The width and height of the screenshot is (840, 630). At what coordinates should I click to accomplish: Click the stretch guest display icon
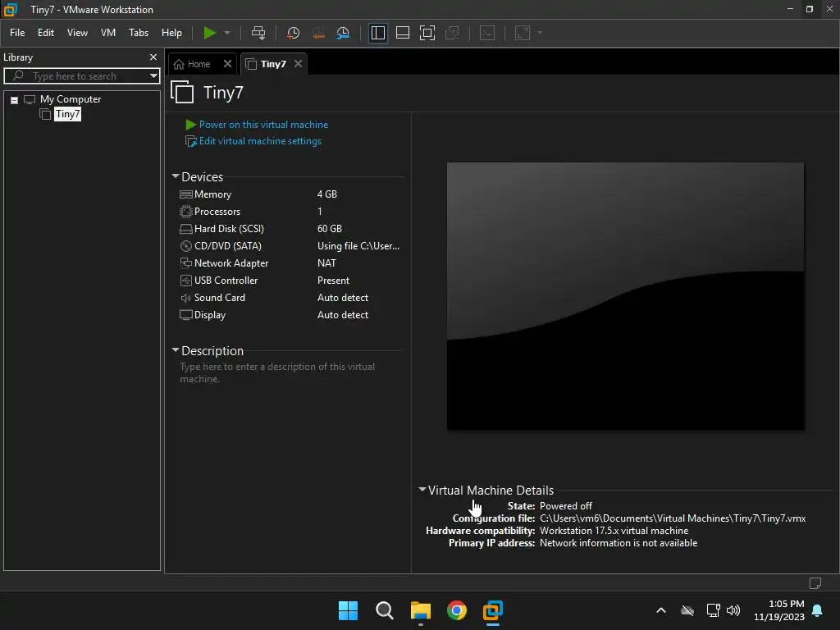pos(523,33)
